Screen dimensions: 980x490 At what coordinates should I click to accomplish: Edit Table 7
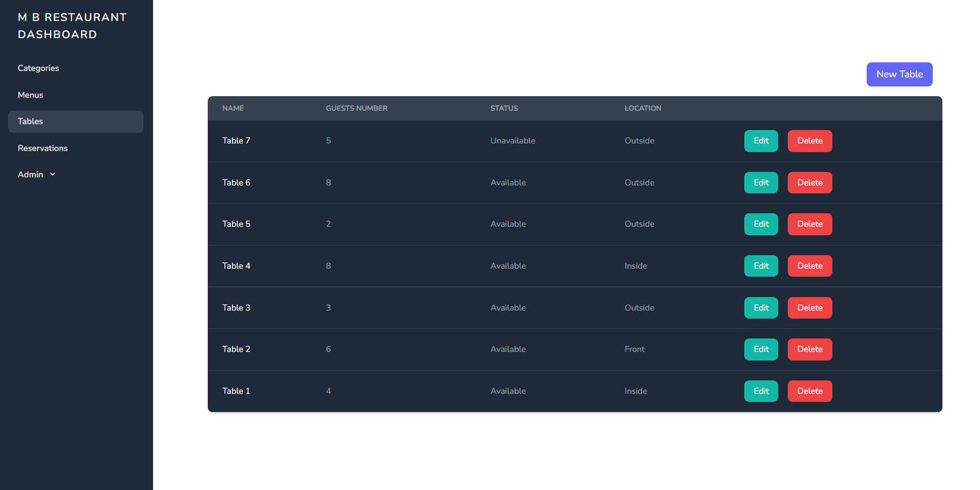point(761,141)
